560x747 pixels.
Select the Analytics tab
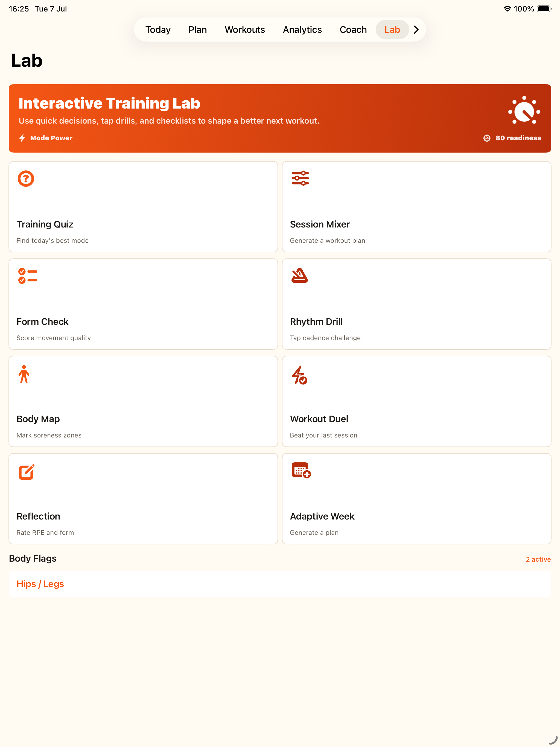point(302,30)
